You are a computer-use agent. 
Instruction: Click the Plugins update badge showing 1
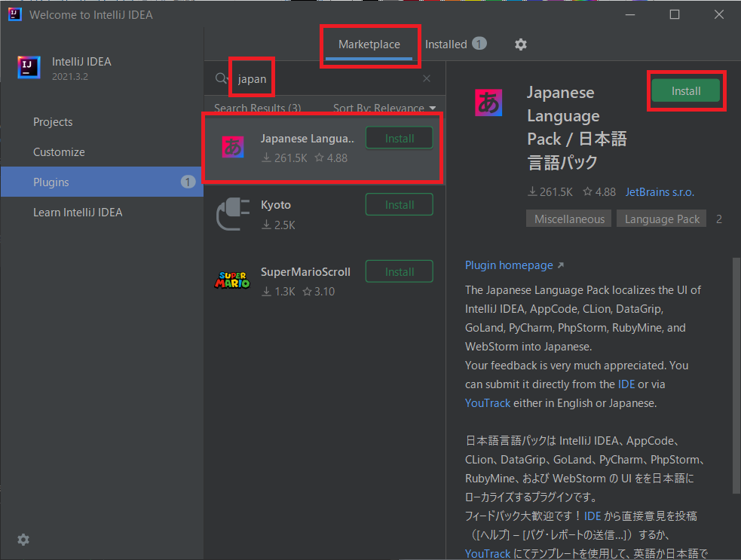click(188, 182)
